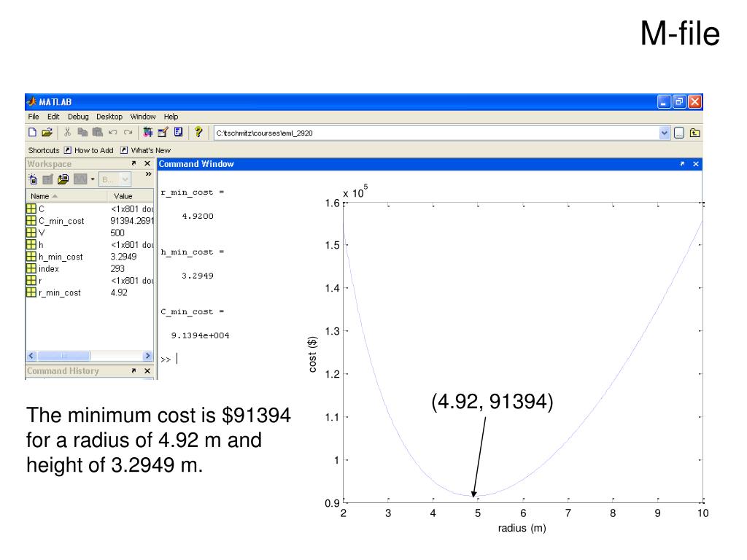Maximize the MATLAB window

pyautogui.click(x=679, y=102)
